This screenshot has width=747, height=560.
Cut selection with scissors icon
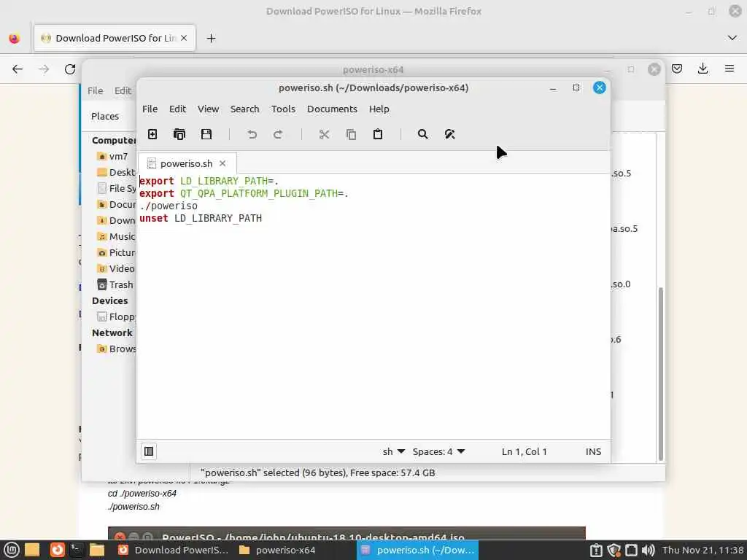click(325, 134)
